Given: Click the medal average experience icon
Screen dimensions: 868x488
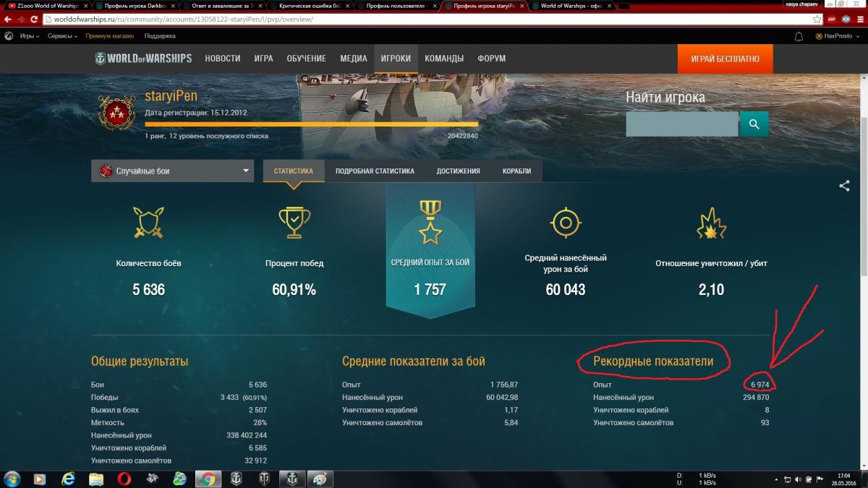Looking at the screenshot, I should point(430,222).
